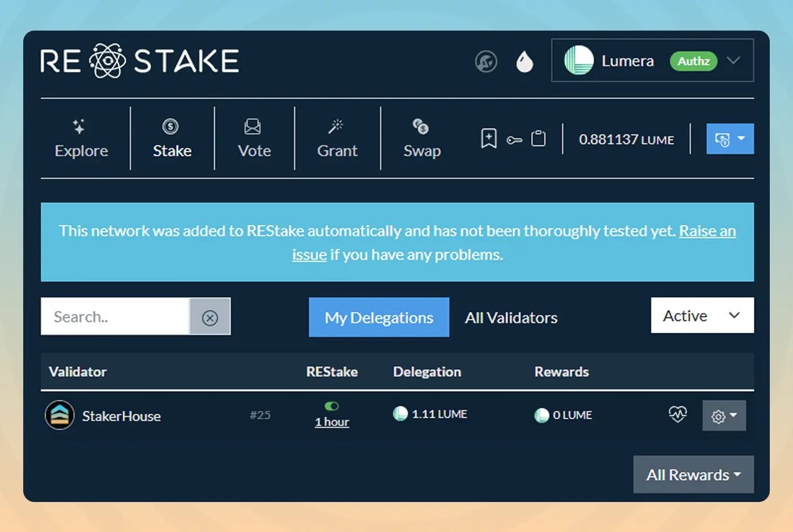Open the bookmark address book icon
Viewport: 793px width, 532px height.
[x=488, y=138]
